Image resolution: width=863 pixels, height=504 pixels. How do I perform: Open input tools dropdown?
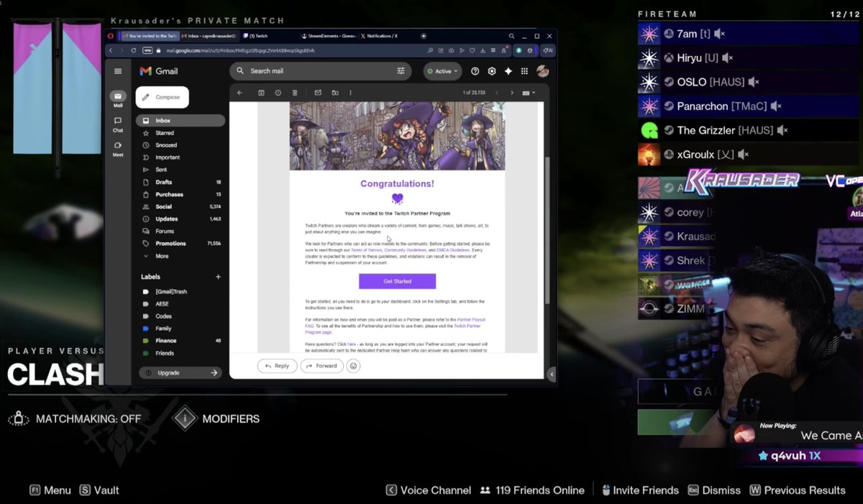(x=529, y=93)
